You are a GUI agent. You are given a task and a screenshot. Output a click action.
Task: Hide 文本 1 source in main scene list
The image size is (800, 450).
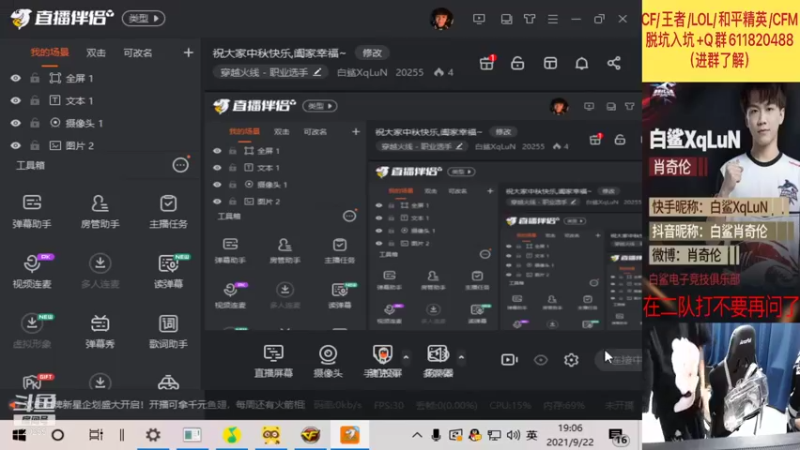tap(16, 101)
